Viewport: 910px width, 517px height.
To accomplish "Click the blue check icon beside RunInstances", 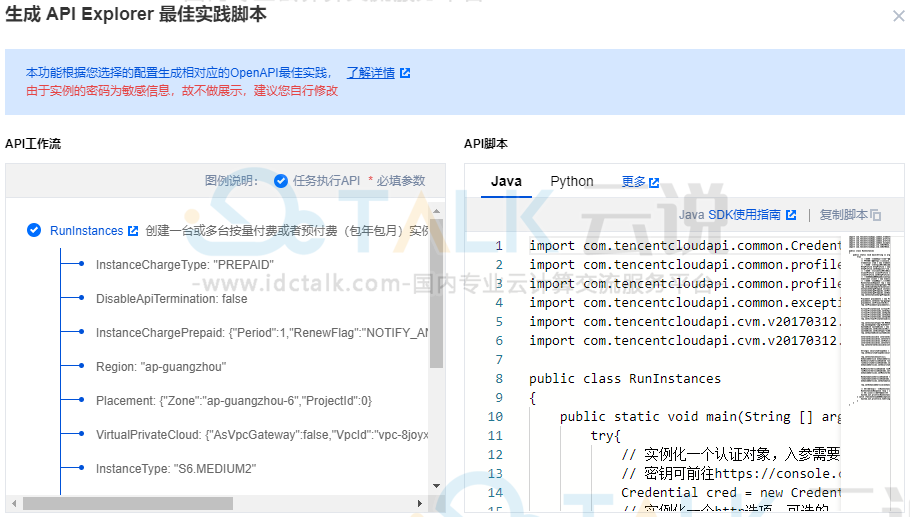I will (34, 230).
